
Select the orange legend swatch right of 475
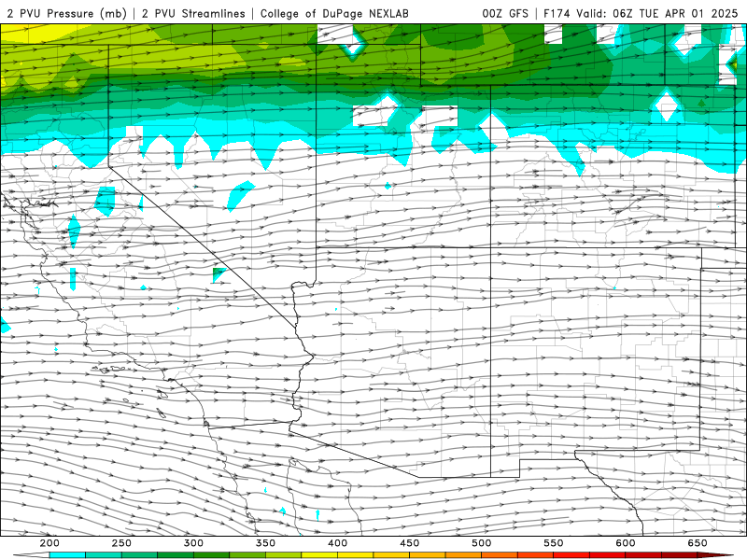point(463,555)
